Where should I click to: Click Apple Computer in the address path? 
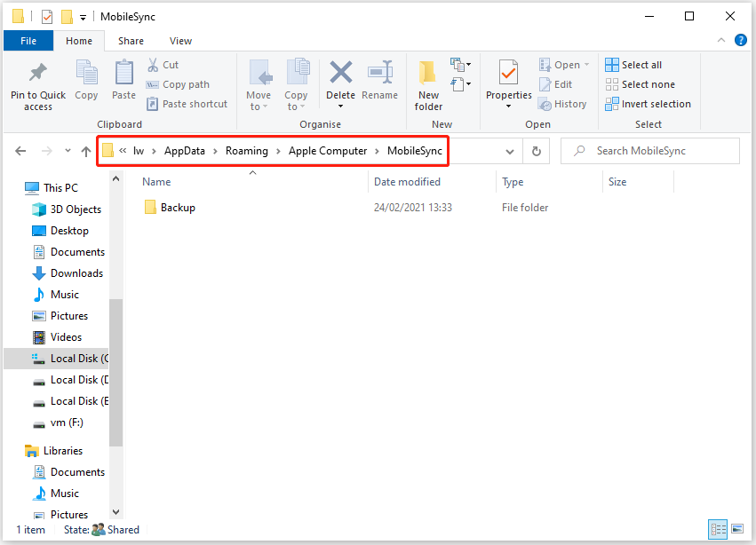328,151
